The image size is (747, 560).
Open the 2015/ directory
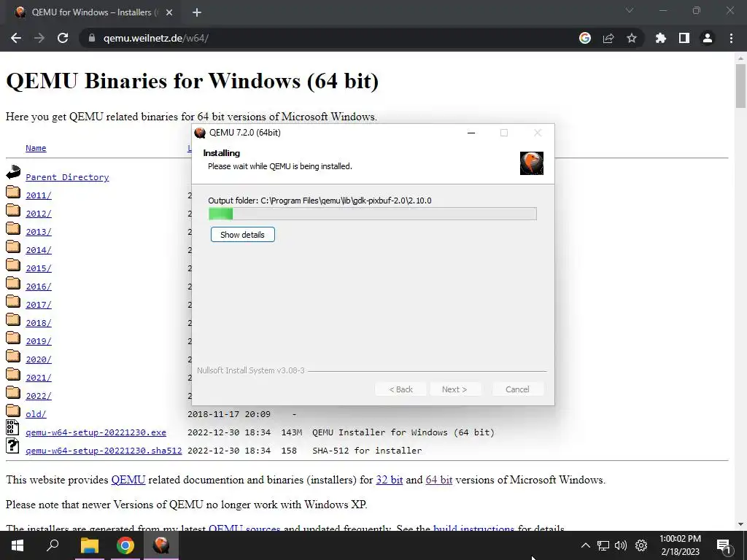click(39, 268)
